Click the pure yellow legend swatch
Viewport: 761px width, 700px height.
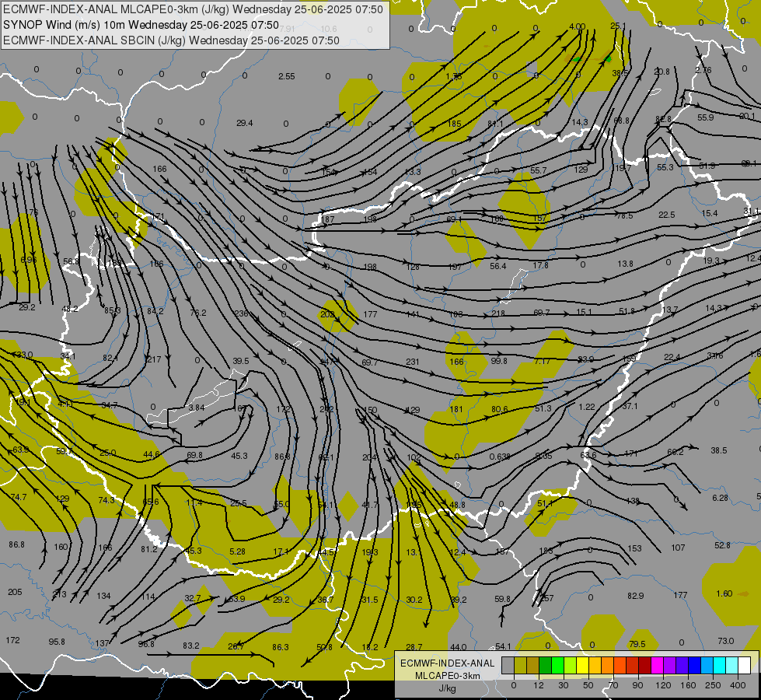click(x=583, y=665)
